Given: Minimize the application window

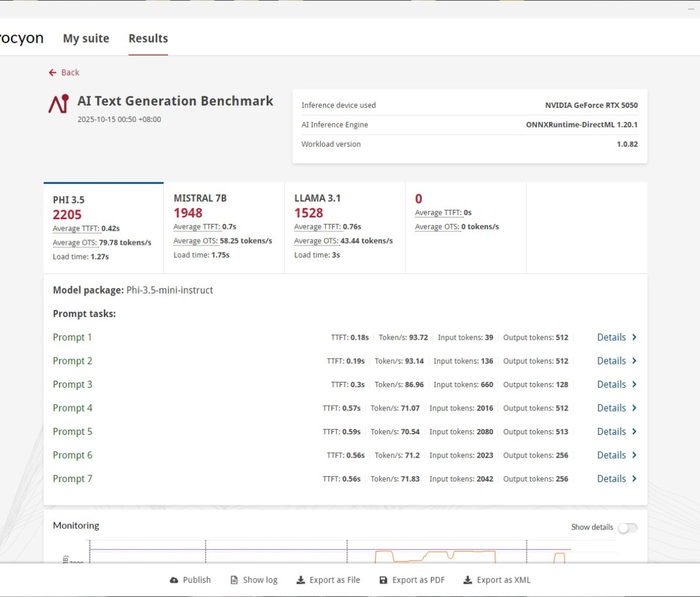Looking at the screenshot, I should (x=691, y=9).
